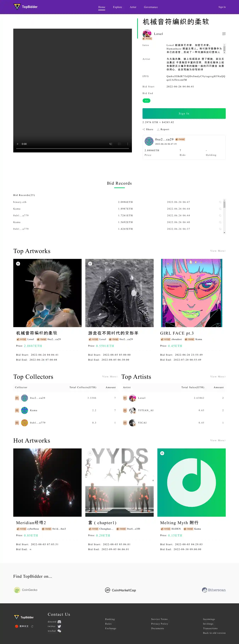Click the WeChat icon in the footer
Image resolution: width=239 pixels, height=644 pixels.
pyautogui.click(x=59, y=631)
